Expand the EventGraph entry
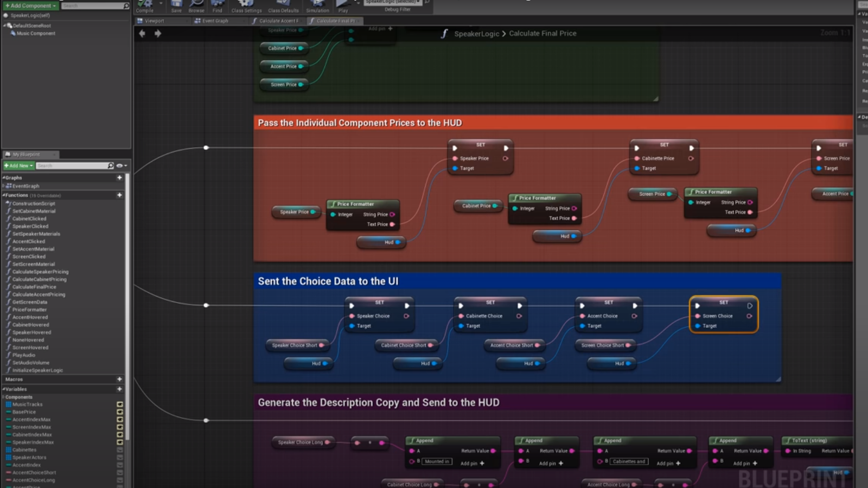Screen dimensions: 868x488 3,186
